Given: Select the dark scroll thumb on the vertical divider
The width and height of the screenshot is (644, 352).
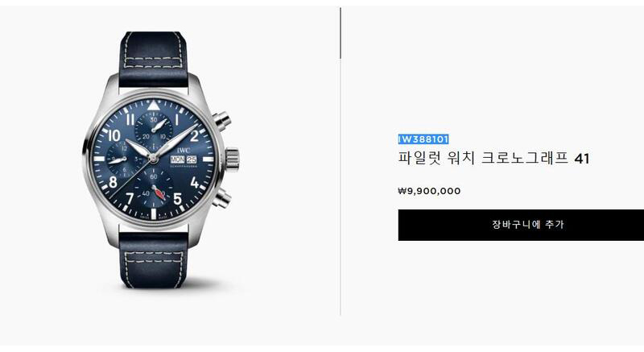Looking at the screenshot, I should (x=340, y=33).
